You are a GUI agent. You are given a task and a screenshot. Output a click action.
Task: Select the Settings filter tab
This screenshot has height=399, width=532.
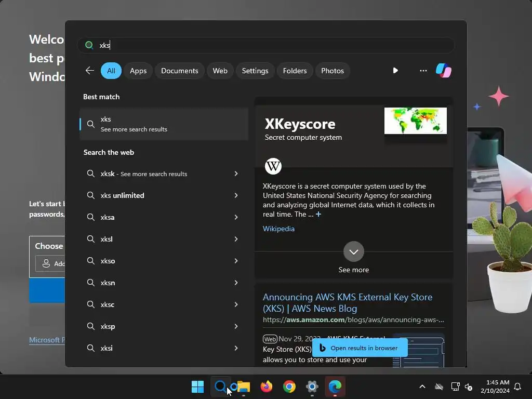click(255, 71)
